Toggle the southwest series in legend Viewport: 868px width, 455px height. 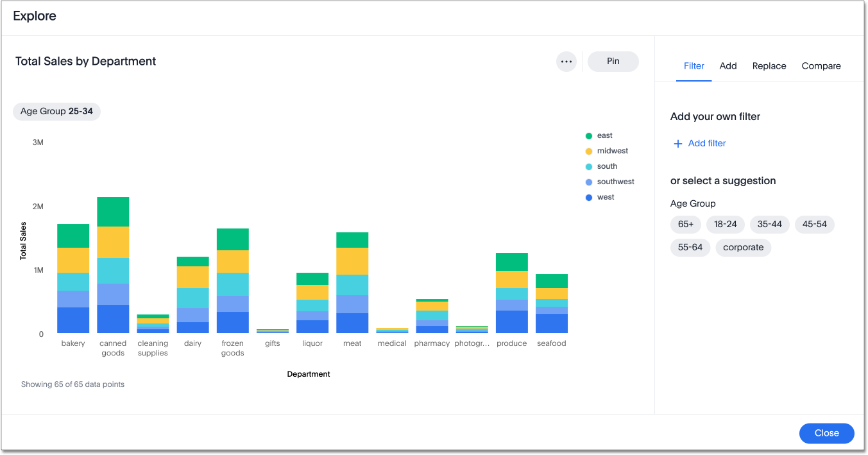coord(615,182)
